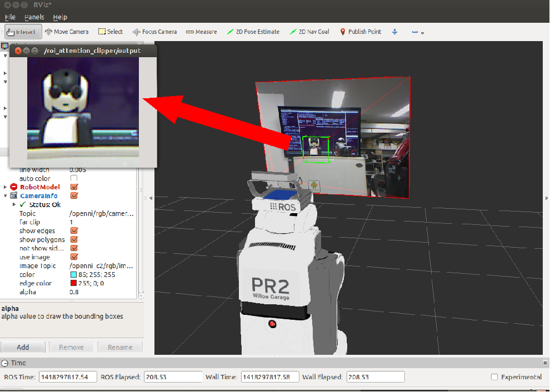Choose the Select tool
Screen dimensions: 550x392
pyautogui.click(x=111, y=32)
